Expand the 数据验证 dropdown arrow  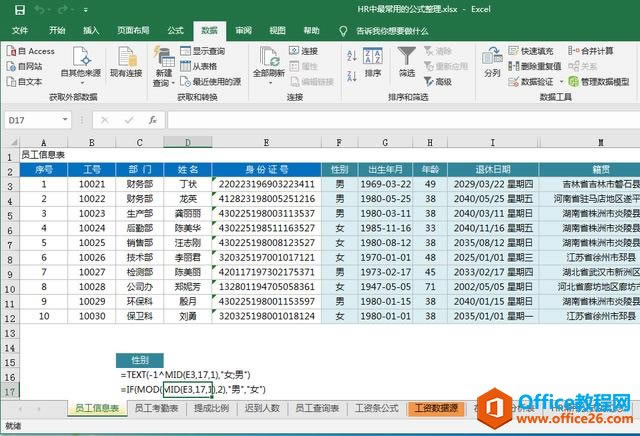tap(561, 82)
